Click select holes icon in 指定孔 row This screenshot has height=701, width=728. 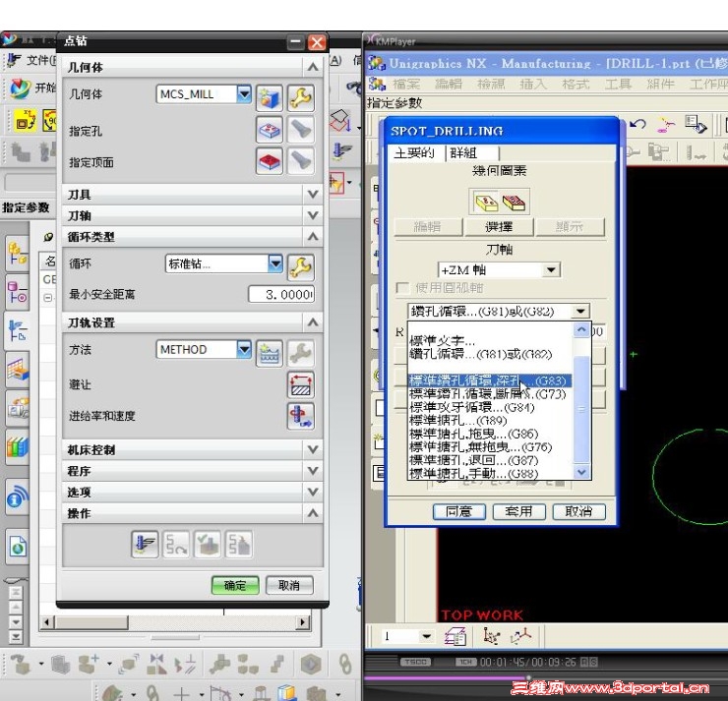270,130
